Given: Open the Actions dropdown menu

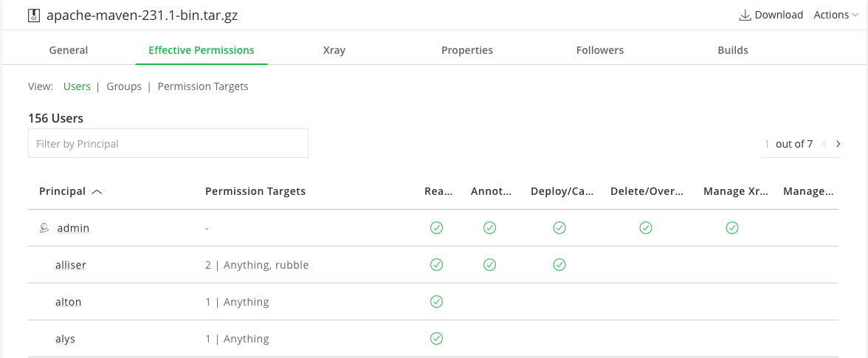Looking at the screenshot, I should point(836,15).
